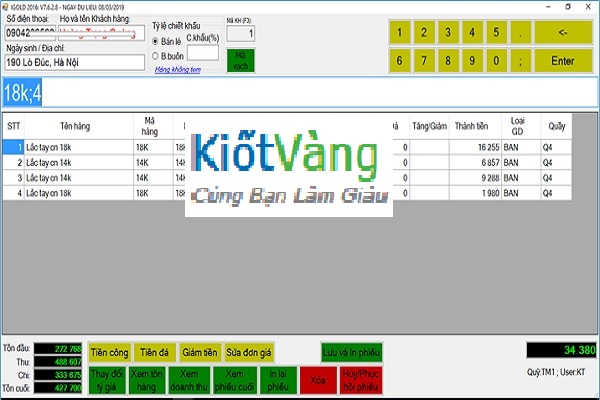Screen dimensions: 600x400
Task: Click the Số điện thoại phone field
Action: 30,33
